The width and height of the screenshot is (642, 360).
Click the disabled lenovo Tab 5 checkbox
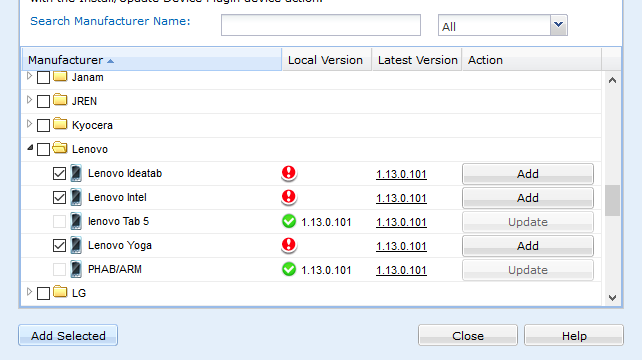[x=59, y=222]
